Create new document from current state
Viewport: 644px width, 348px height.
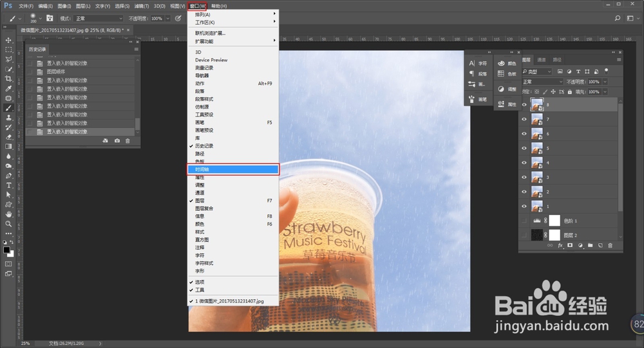pos(105,141)
